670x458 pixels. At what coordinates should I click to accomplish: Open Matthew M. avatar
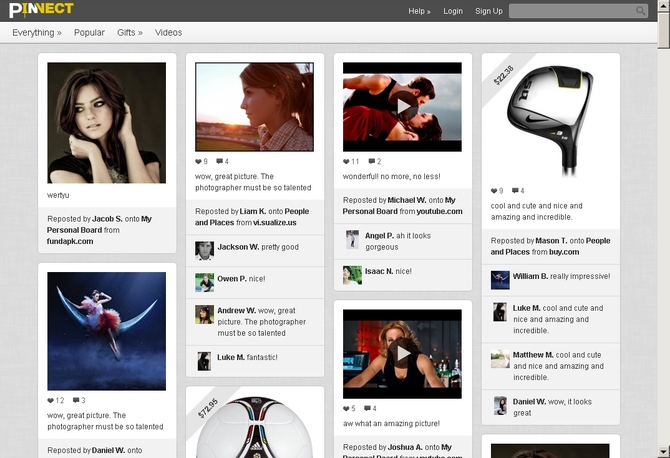pos(500,359)
